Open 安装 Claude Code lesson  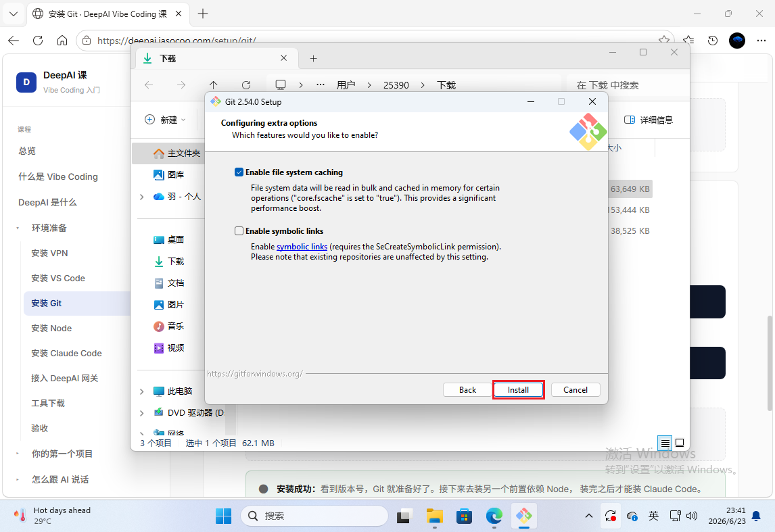point(66,353)
